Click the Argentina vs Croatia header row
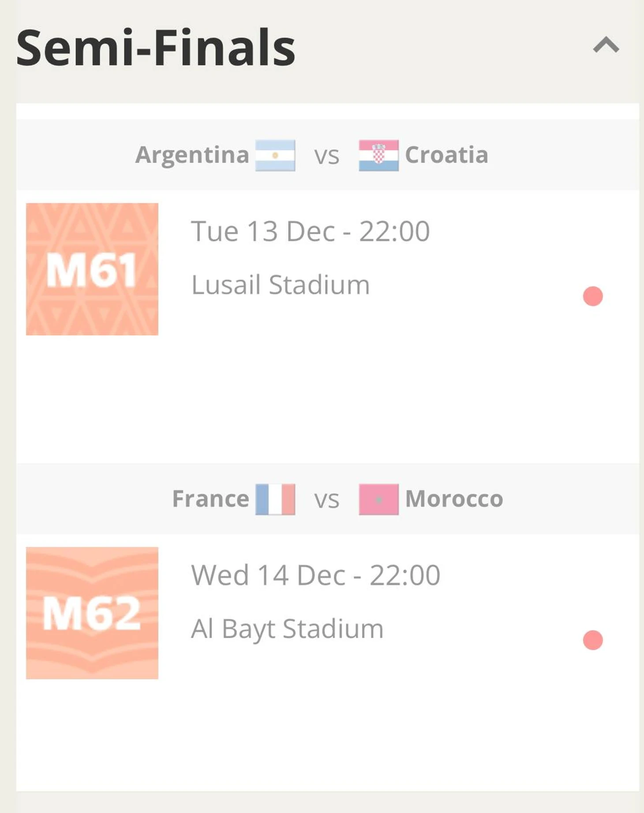 pos(327,155)
